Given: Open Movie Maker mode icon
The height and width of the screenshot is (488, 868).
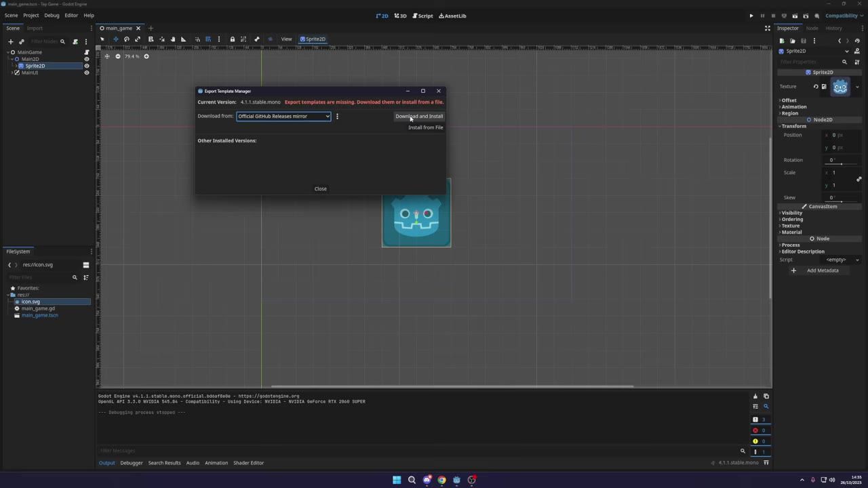Looking at the screenshot, I should tap(817, 16).
